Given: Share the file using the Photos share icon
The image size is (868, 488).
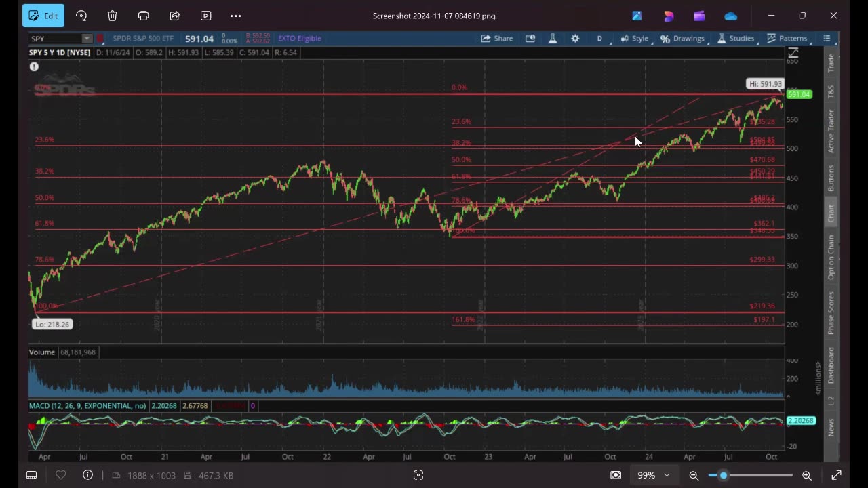Looking at the screenshot, I should click(x=175, y=16).
